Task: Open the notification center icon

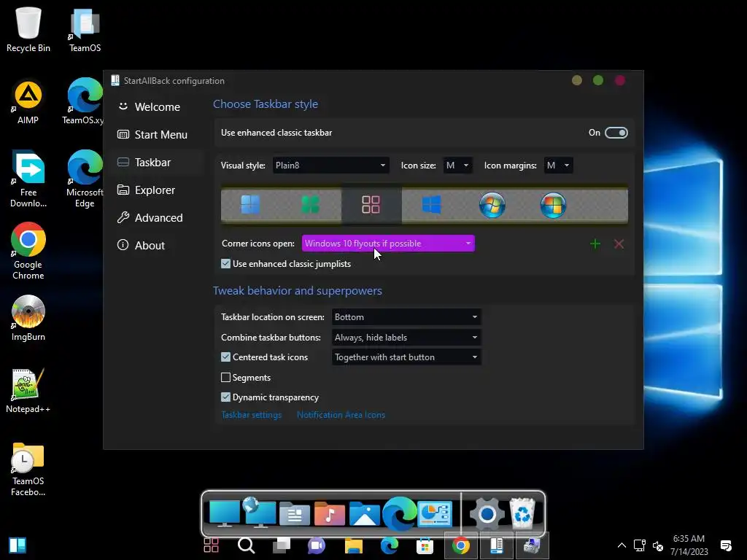Action: point(726,545)
